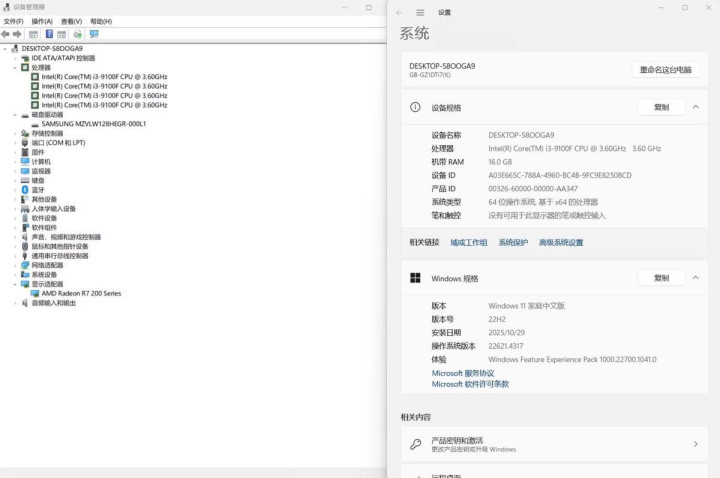Viewport: 720px width, 478px height.
Task: Toggle the console tree toolbar icon
Action: pyautogui.click(x=34, y=34)
